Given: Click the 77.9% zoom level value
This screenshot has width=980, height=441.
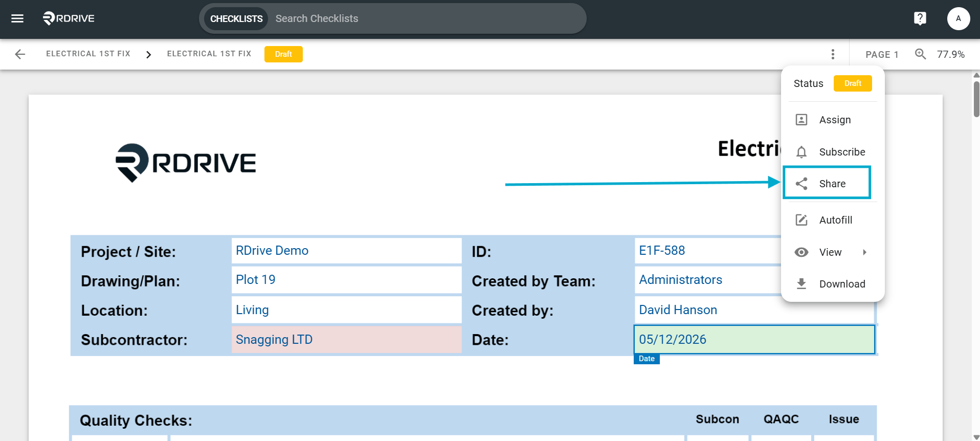Looking at the screenshot, I should (951, 54).
